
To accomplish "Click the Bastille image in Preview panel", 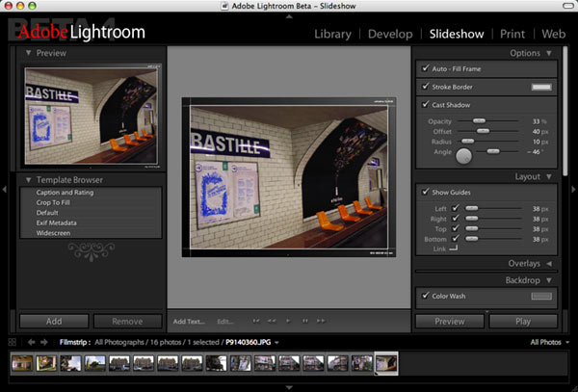I will tap(92, 116).
